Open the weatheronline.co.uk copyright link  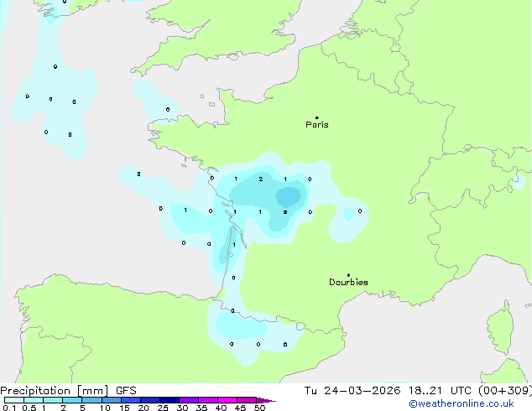point(462,403)
